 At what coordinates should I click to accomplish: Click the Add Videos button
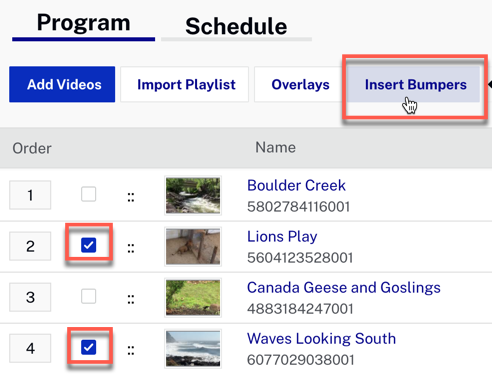62,84
